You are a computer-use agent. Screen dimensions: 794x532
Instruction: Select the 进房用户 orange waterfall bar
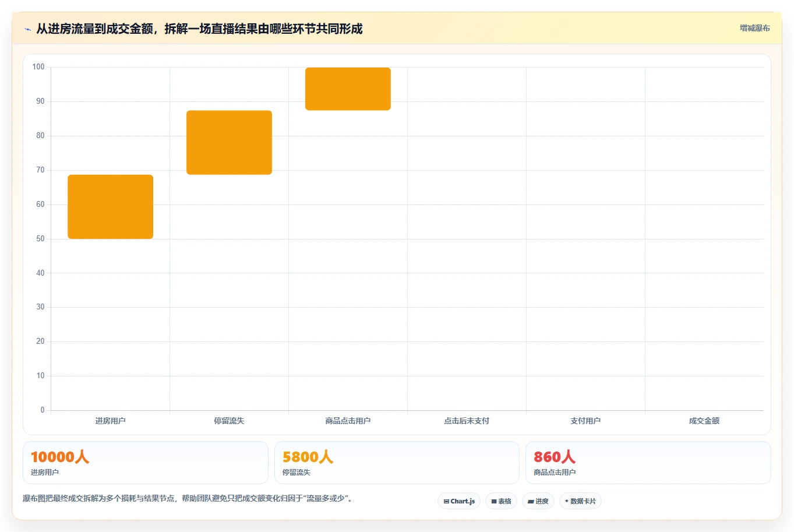point(110,207)
